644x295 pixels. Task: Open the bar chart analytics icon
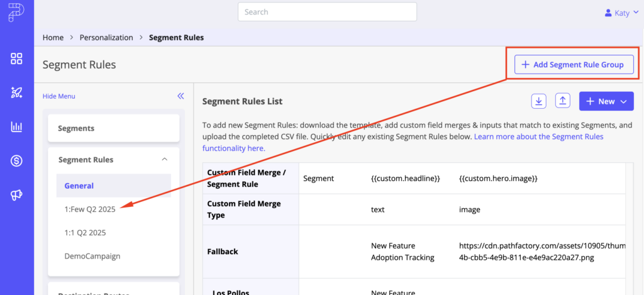pyautogui.click(x=16, y=127)
